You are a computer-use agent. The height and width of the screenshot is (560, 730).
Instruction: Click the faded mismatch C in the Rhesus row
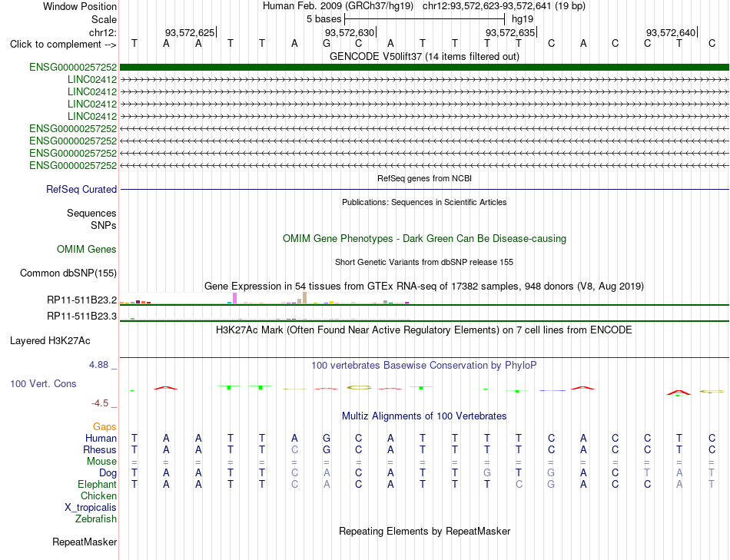click(294, 449)
